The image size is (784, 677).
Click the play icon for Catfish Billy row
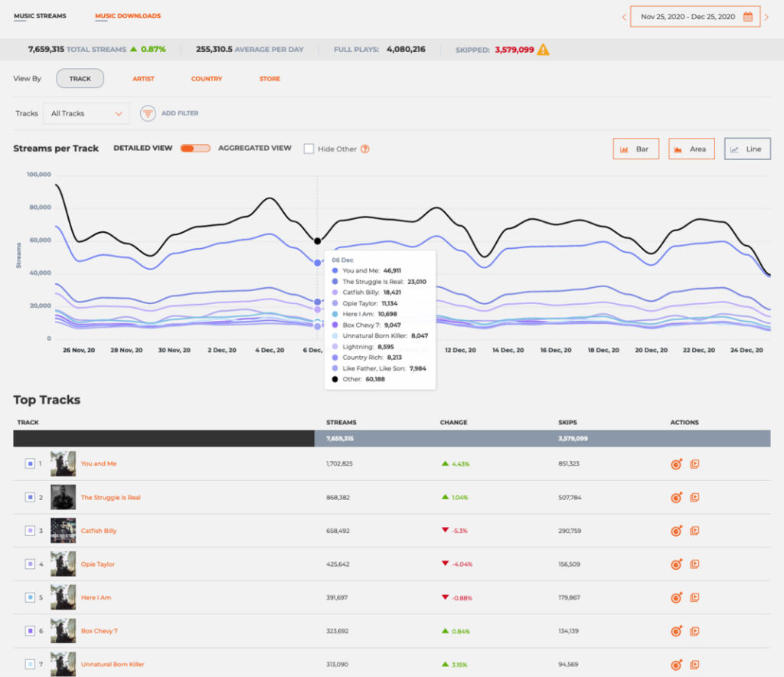pyautogui.click(x=694, y=531)
